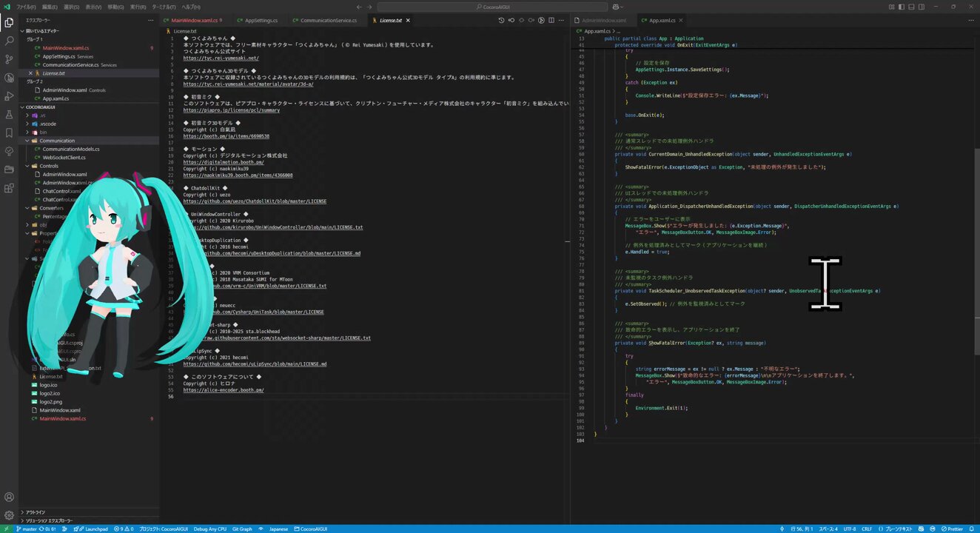Open the digitalmotion.booth.pm link
The width and height of the screenshot is (980, 533).
223,162
